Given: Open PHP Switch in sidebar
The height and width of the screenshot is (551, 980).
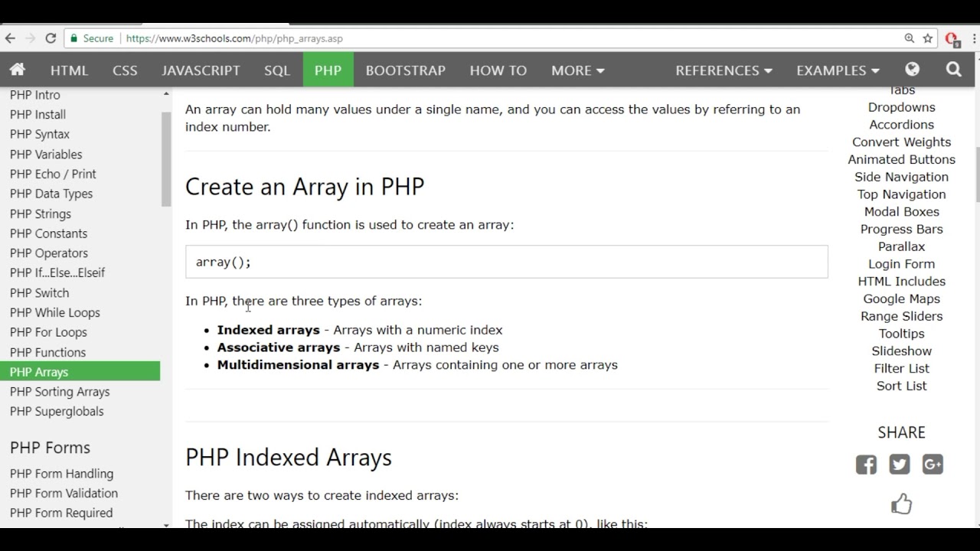Looking at the screenshot, I should (x=39, y=292).
